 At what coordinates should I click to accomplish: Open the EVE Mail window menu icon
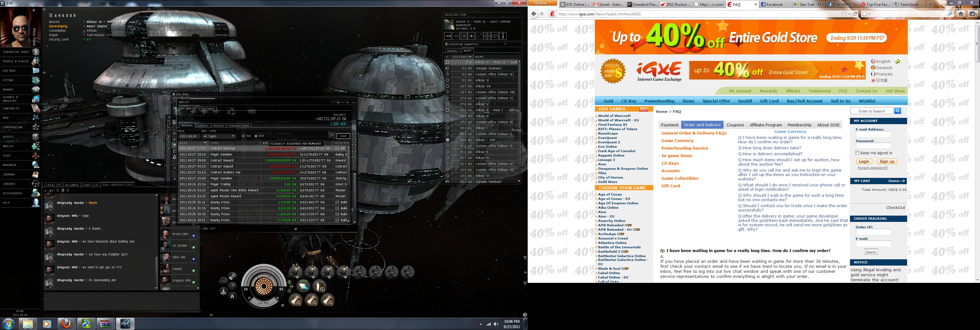click(174, 94)
